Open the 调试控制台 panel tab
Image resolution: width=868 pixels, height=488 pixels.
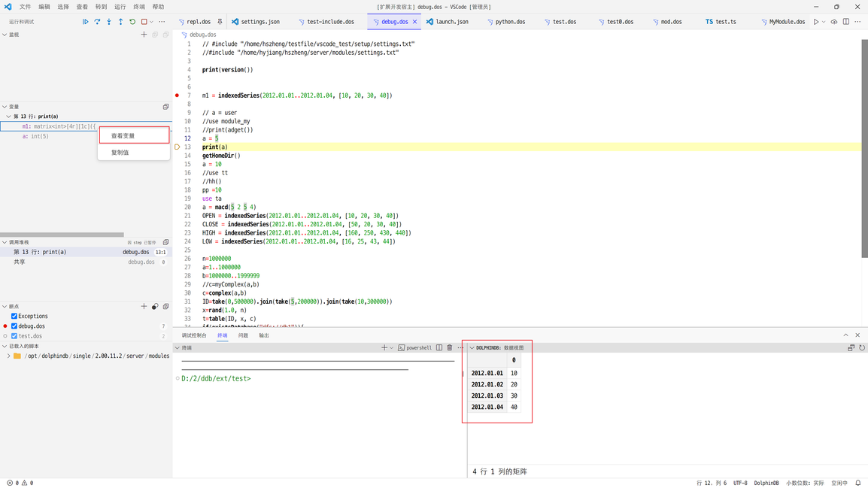(194, 335)
